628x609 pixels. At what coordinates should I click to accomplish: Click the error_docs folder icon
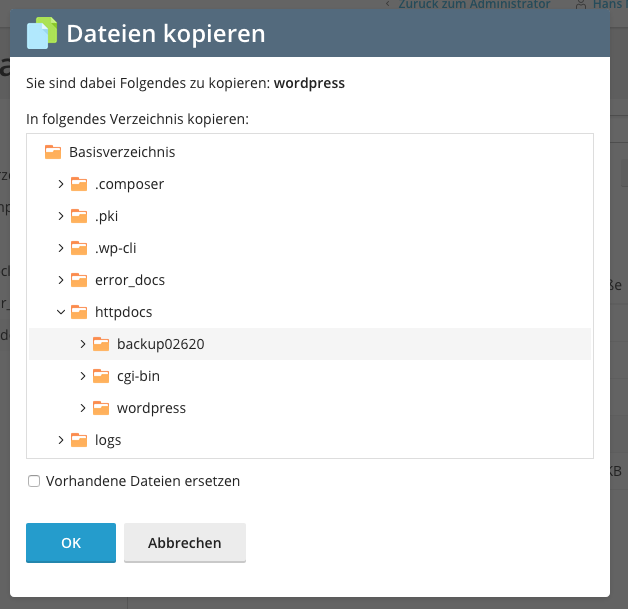click(x=79, y=280)
